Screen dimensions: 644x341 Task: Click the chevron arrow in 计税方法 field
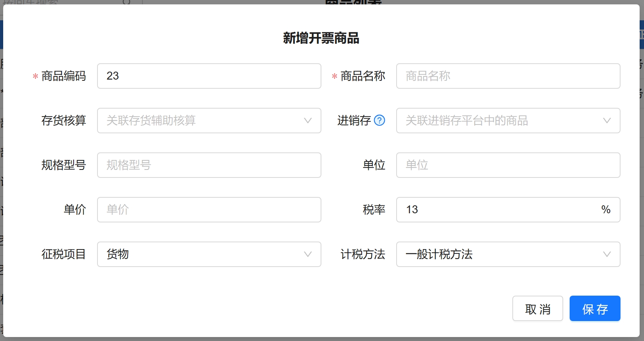click(607, 254)
